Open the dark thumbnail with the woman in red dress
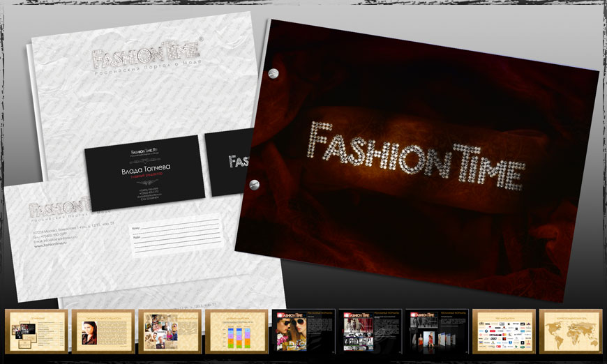Screen dimensions: 607x364 point(437,331)
